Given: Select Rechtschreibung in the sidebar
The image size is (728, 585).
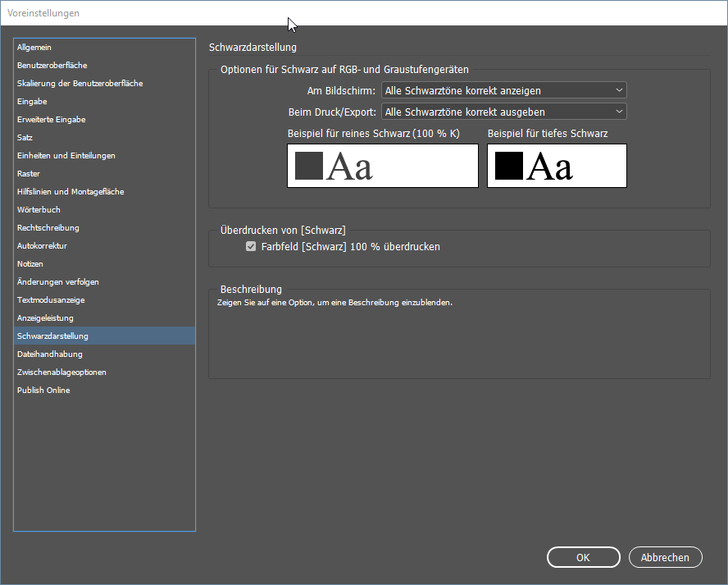Looking at the screenshot, I should (x=104, y=228).
